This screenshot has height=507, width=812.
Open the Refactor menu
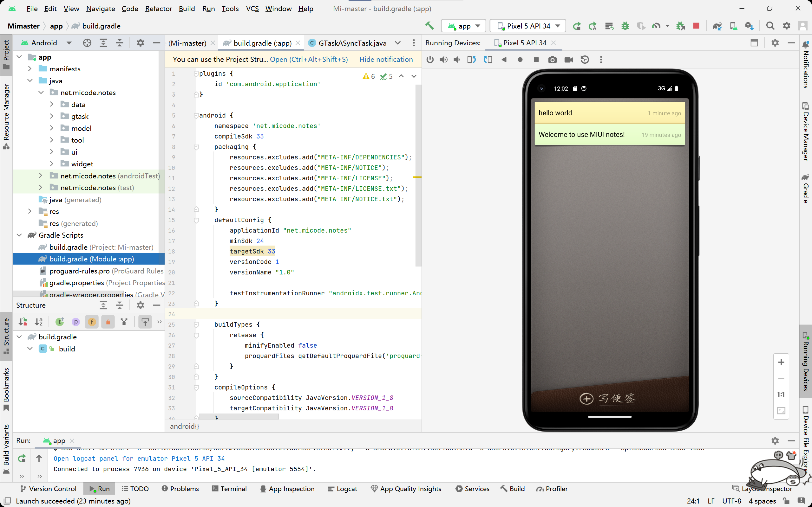(x=158, y=8)
